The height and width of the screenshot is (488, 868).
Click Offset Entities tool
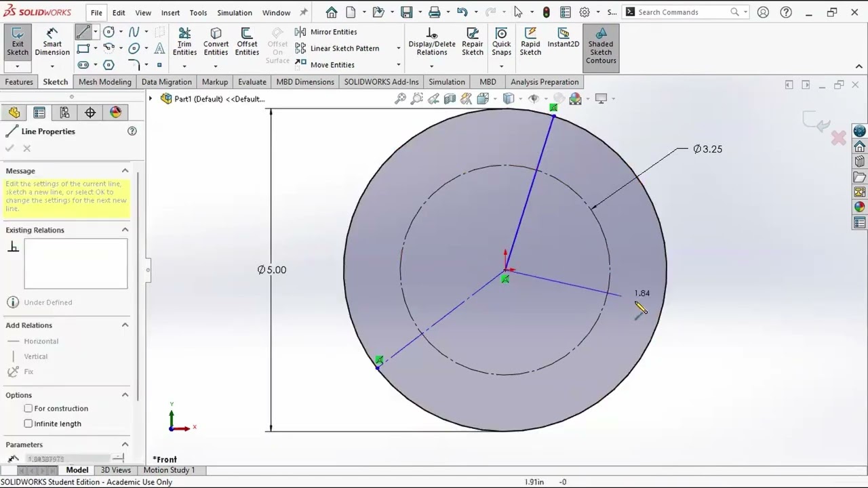click(x=247, y=42)
